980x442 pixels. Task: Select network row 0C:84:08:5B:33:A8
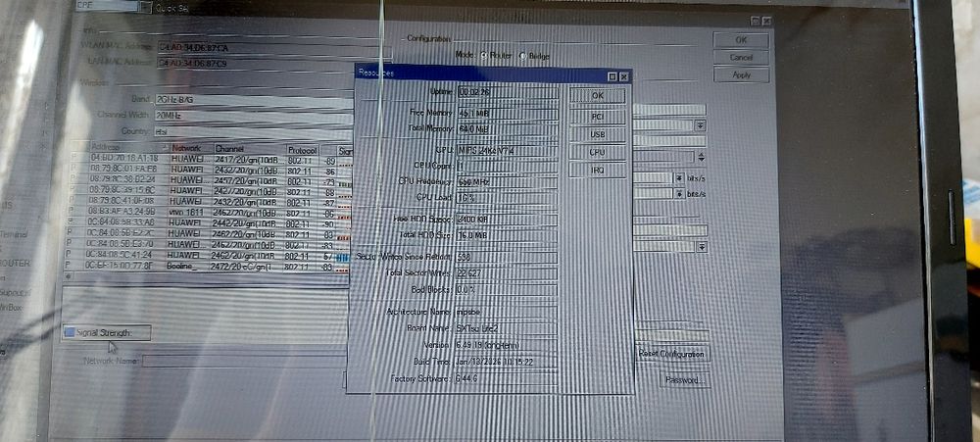coord(210,221)
